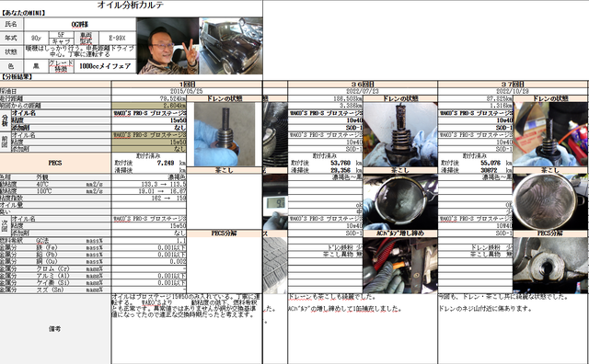Select the 29,356 km value cell

(x=341, y=170)
